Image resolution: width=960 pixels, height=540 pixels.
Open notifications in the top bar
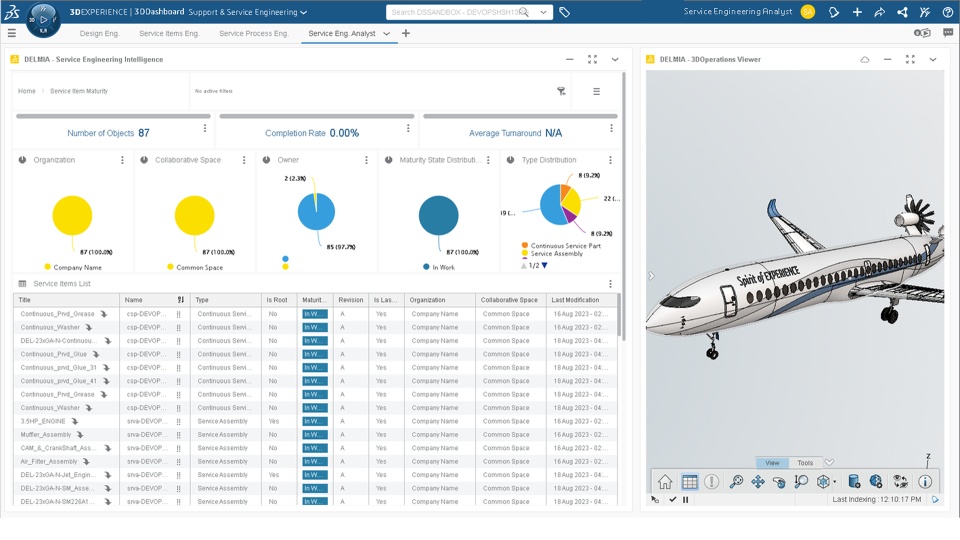[833, 12]
